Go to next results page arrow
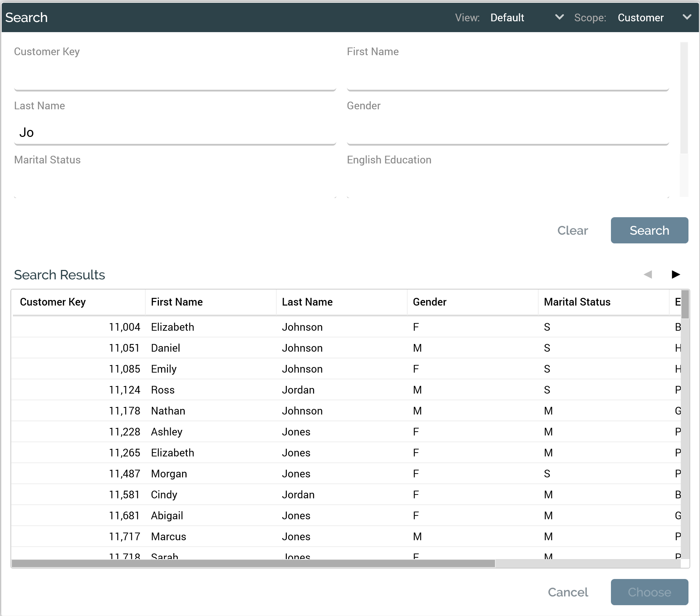 pos(676,274)
